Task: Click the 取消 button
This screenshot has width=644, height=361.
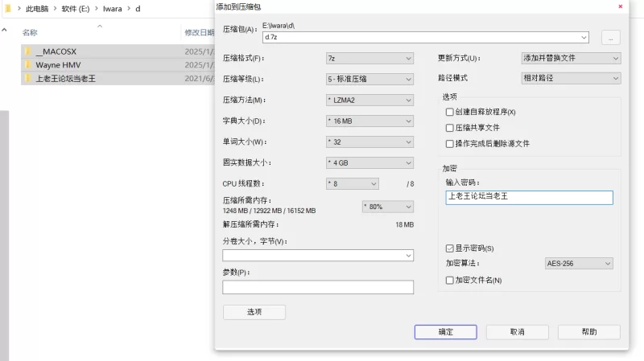Action: (x=518, y=332)
